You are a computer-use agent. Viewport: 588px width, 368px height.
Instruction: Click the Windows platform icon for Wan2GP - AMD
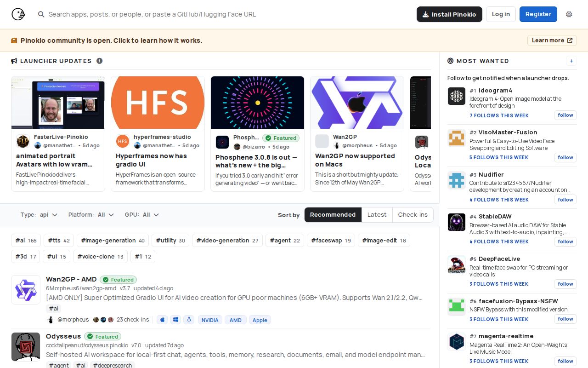(x=175, y=320)
